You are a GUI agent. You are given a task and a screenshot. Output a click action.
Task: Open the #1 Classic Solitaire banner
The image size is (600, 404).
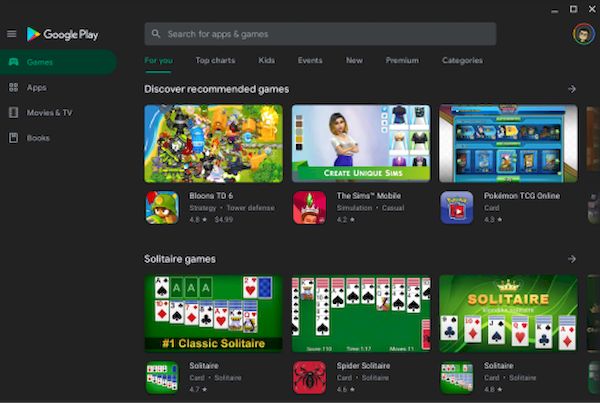point(214,313)
